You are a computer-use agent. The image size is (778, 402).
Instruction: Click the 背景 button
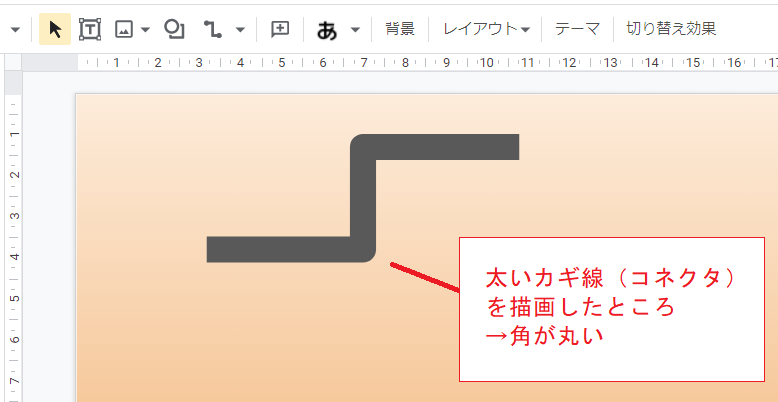tap(400, 29)
